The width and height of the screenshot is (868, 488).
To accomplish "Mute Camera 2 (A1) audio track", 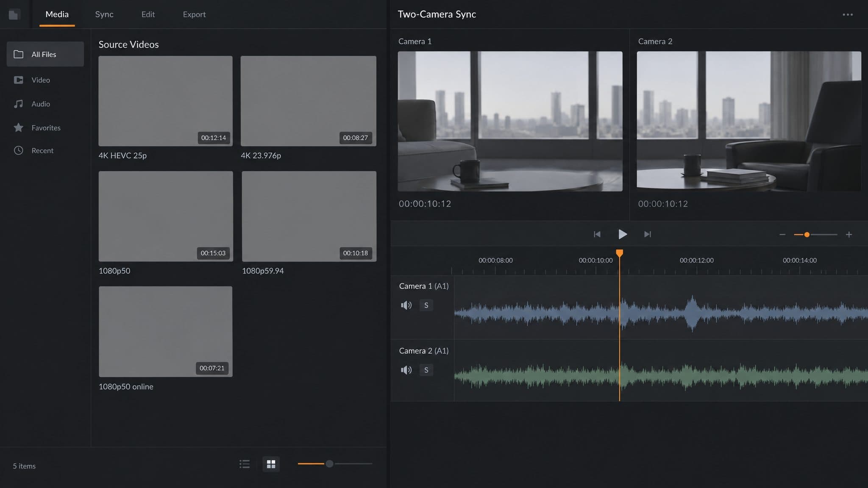I will coord(406,370).
